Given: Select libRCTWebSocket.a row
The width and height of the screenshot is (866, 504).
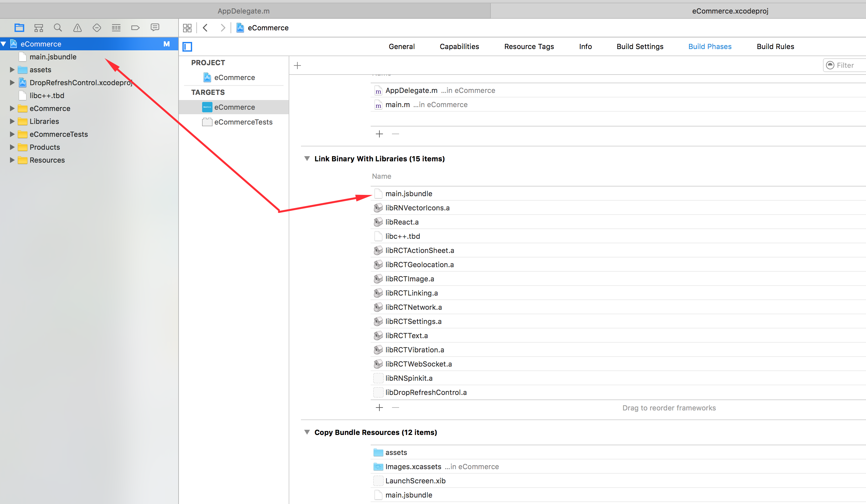Looking at the screenshot, I should coord(618,364).
